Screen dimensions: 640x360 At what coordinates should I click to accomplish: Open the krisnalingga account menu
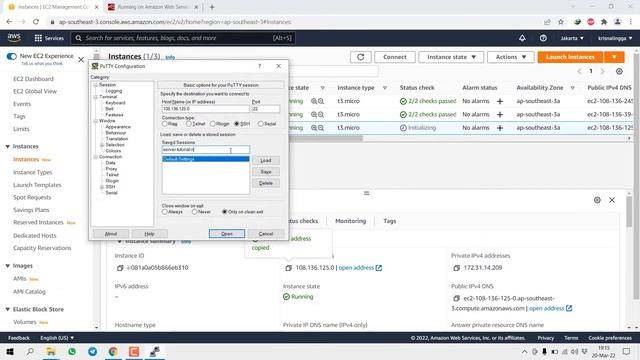pyautogui.click(x=615, y=38)
